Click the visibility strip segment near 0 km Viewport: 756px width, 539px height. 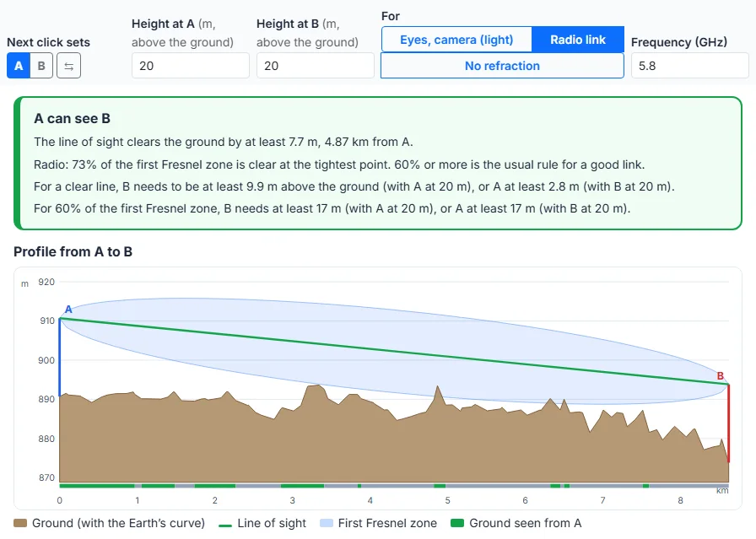[97, 486]
